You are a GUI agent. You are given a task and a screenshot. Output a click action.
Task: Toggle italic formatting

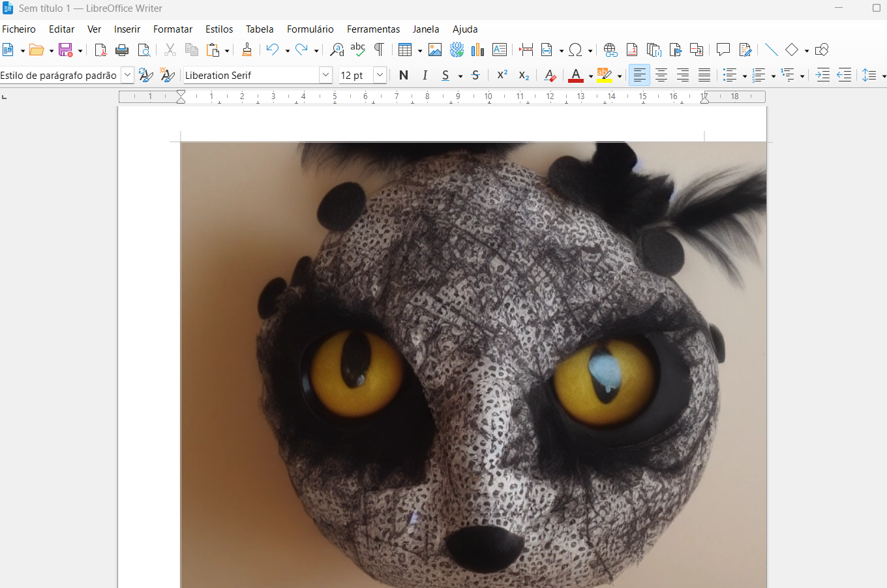pos(425,76)
